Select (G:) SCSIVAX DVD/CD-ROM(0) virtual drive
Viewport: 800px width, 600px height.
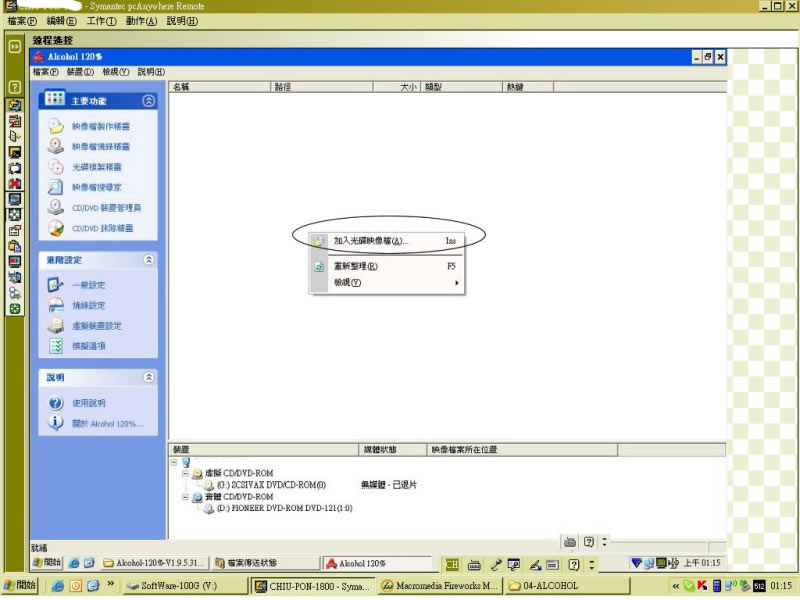click(271, 485)
